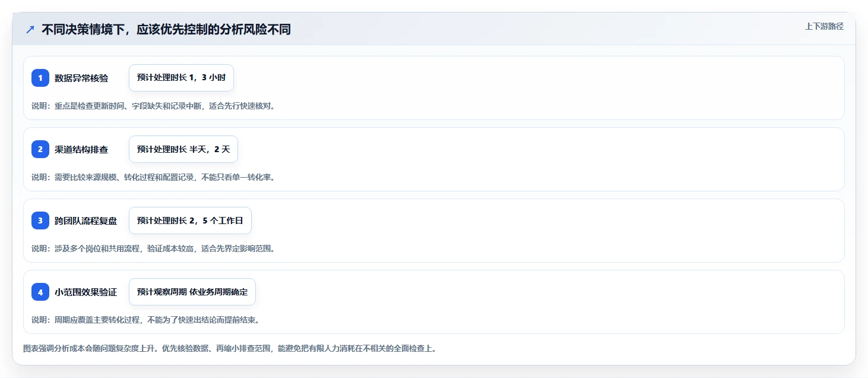Click the step 2 number badge
This screenshot has width=868, height=378.
[40, 149]
